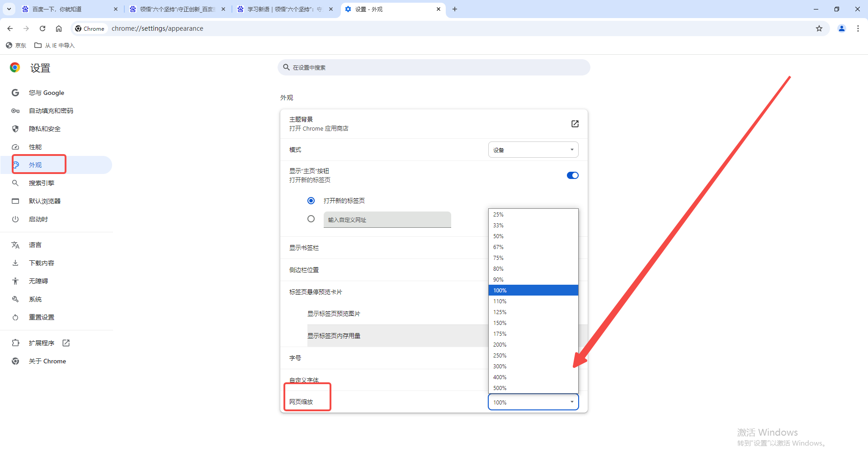Reload the current page

click(42, 28)
